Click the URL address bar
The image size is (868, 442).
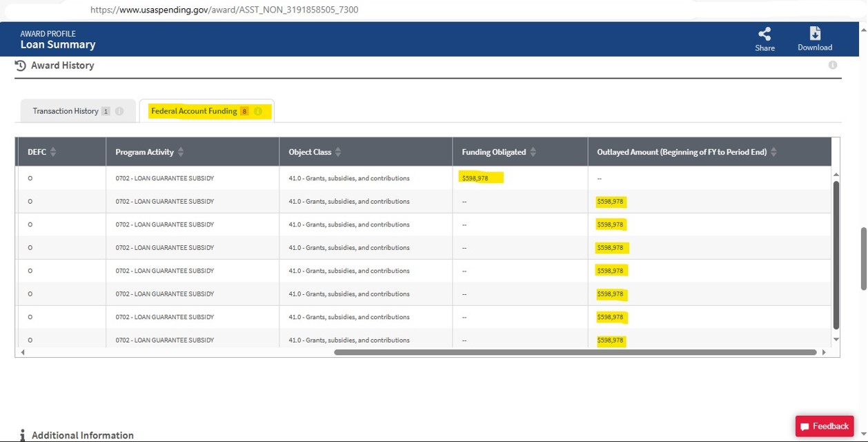pyautogui.click(x=224, y=10)
